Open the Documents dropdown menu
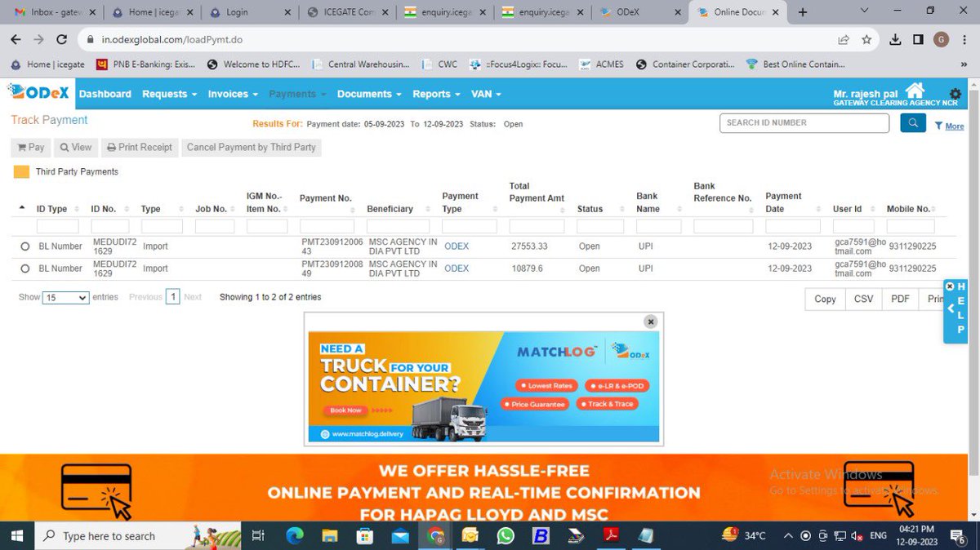The image size is (980, 550). (x=369, y=94)
